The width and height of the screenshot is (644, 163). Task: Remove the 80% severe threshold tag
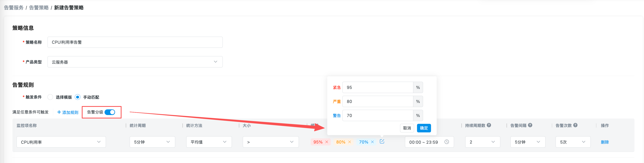tap(349, 142)
